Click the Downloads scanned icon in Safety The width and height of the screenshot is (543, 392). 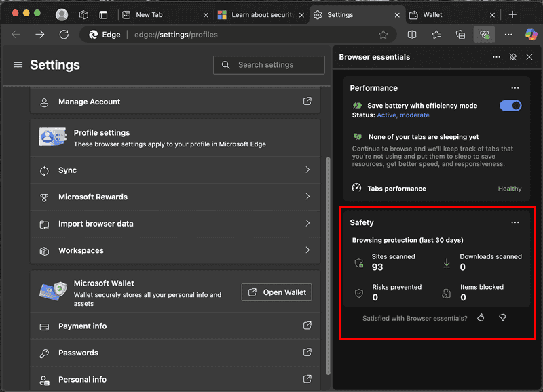click(x=446, y=262)
